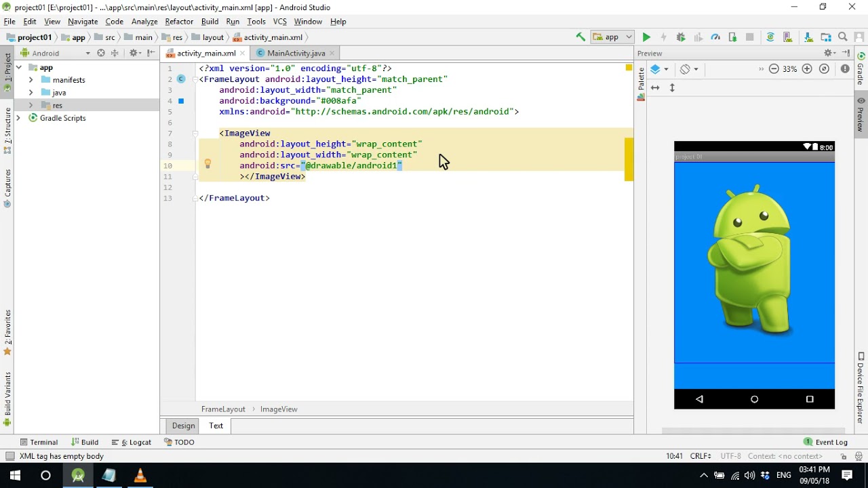Show warnings and errors in Preview
The width and height of the screenshot is (868, 488).
[x=845, y=69]
